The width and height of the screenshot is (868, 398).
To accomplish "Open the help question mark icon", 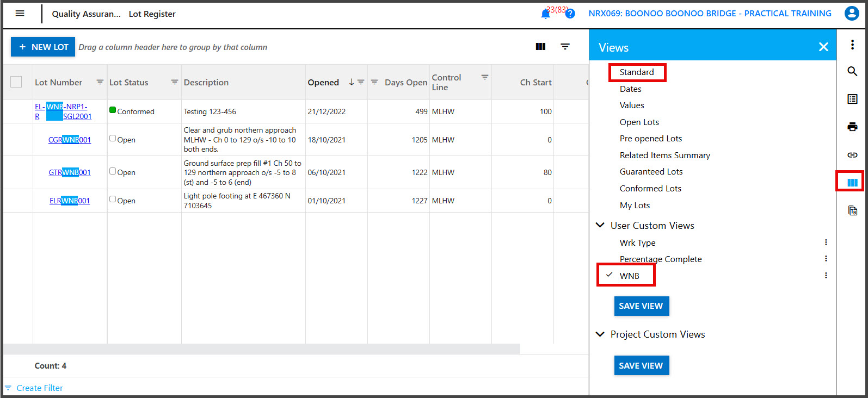I will tap(570, 14).
